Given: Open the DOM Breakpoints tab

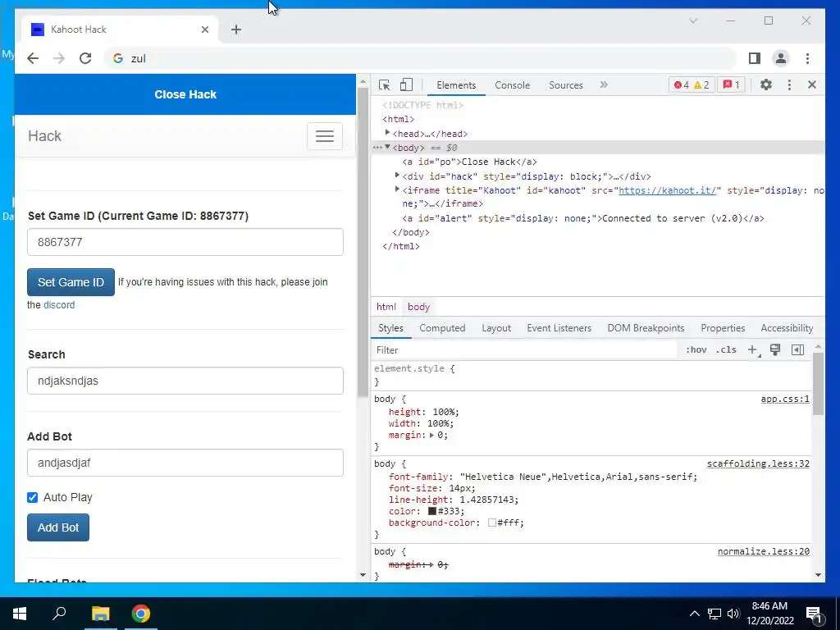Looking at the screenshot, I should coord(646,328).
